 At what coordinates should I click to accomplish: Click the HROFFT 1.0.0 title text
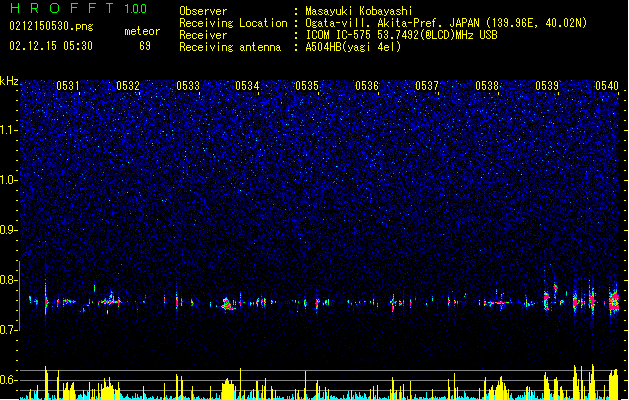[x=78, y=8]
